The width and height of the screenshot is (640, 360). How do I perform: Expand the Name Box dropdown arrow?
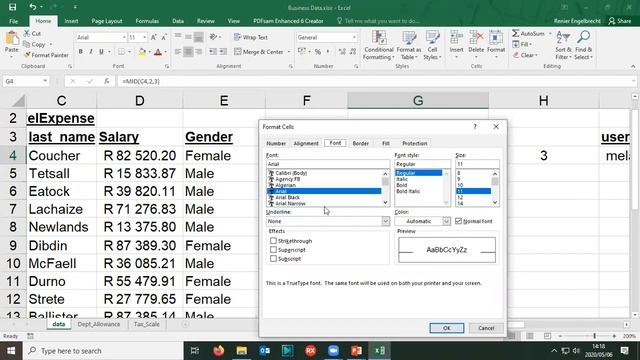coord(45,81)
